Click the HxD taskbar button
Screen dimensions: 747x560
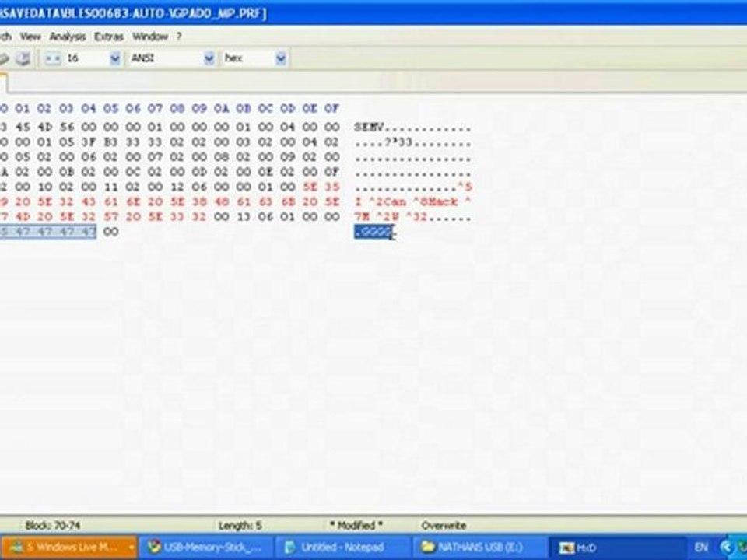pos(617,547)
